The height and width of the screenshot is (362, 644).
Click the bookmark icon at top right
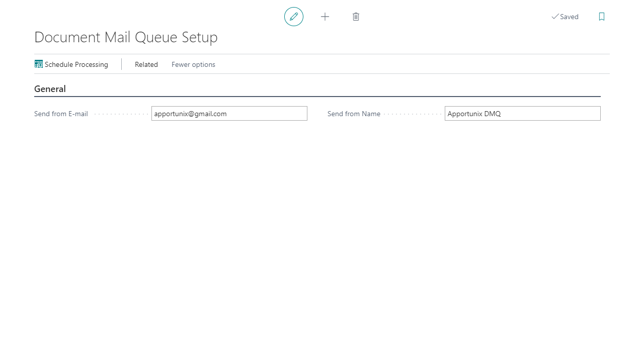coord(602,17)
